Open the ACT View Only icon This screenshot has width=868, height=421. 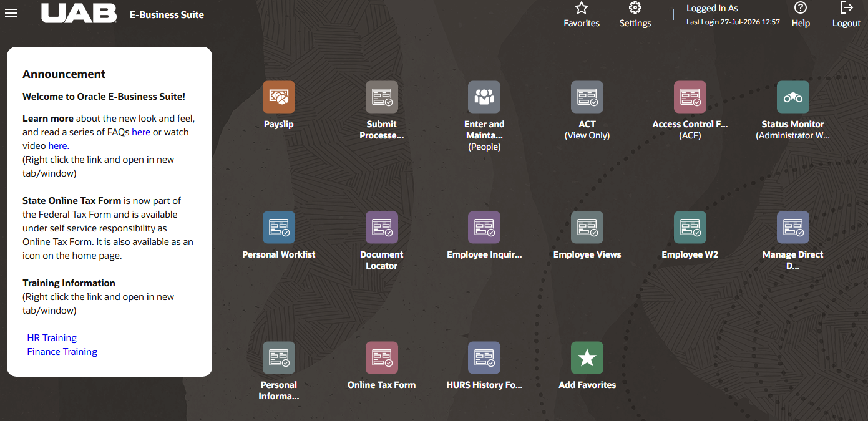(x=587, y=97)
